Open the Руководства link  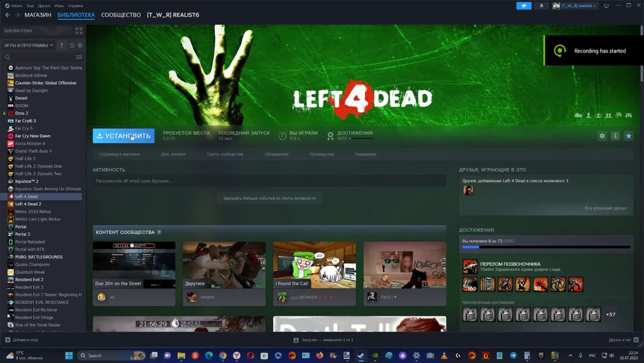tap(321, 154)
